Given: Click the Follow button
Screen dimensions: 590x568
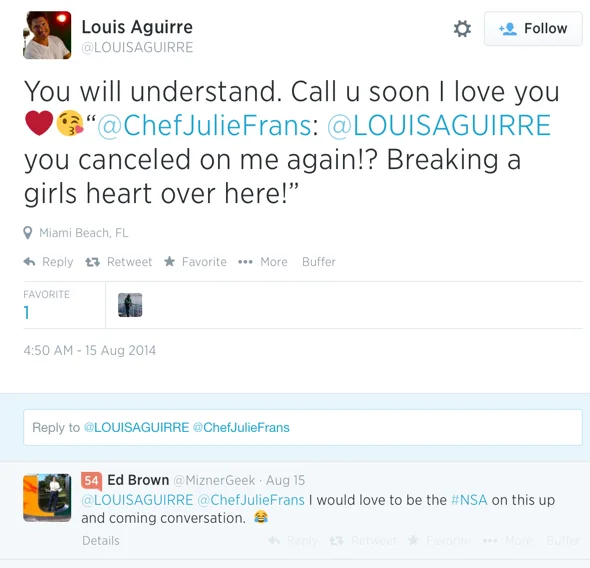Looking at the screenshot, I should (x=533, y=29).
